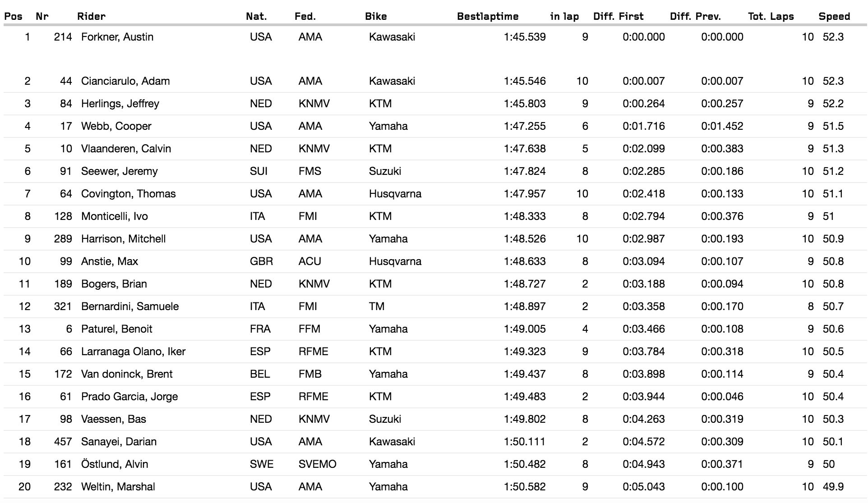868x503 pixels.
Task: Select the Bestlaptime column header
Action: coord(487,17)
